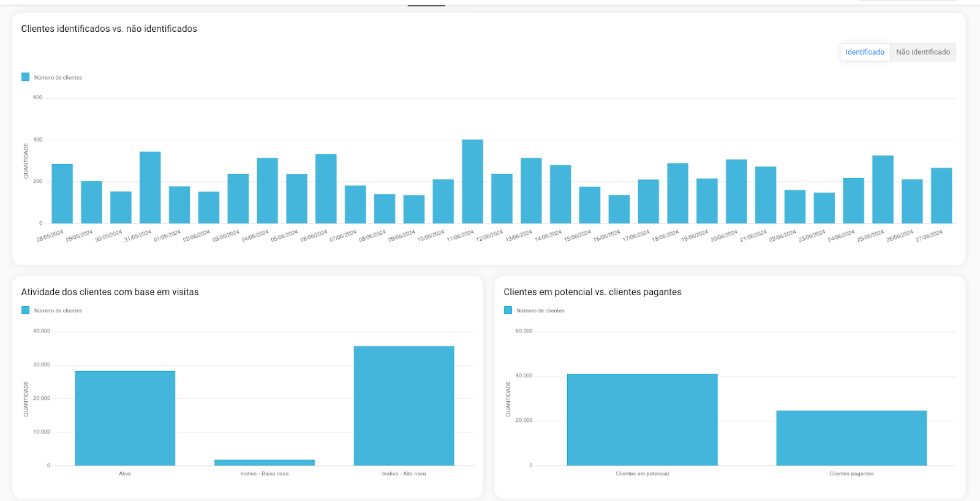Screen dimensions: 980x501
Task: Select the bar for 25/06/2024
Action: 883,189
